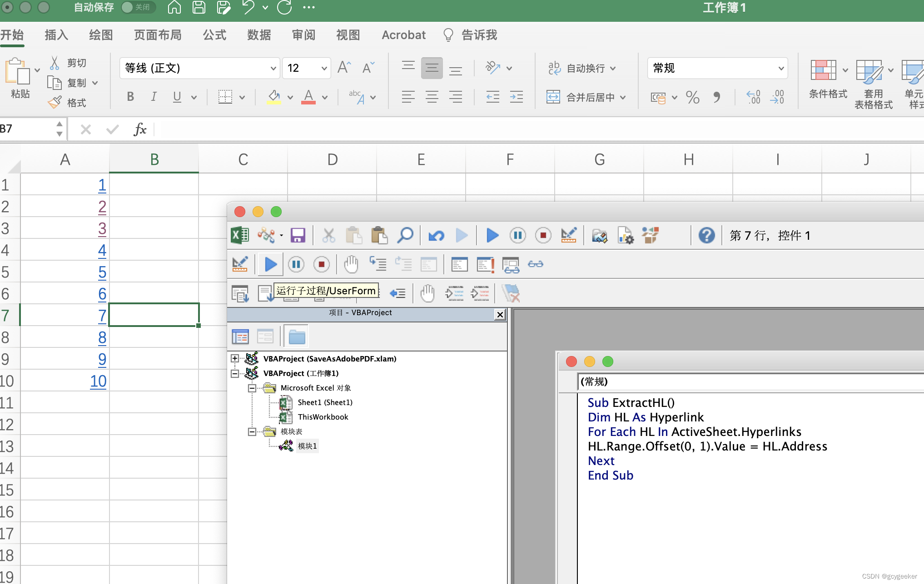Screen dimensions: 924x584
Task: Expand VBAProject (工作簿1) tree node
Action: [x=235, y=373]
